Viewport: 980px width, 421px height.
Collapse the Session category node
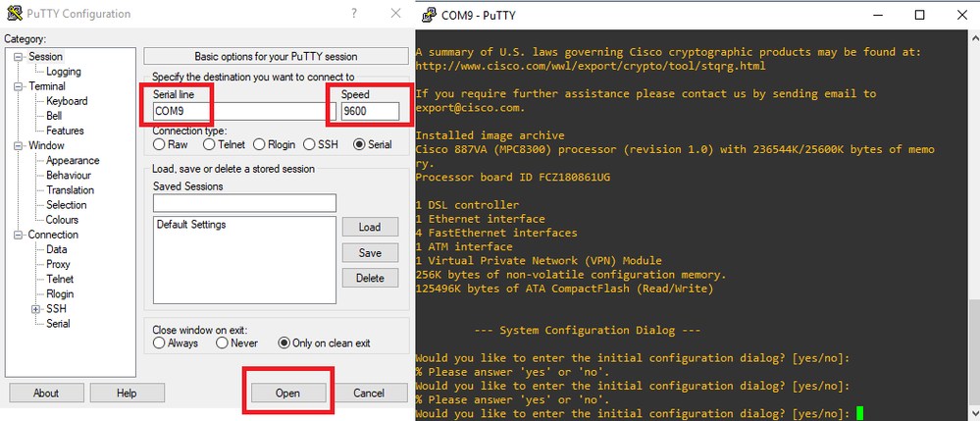[x=20, y=57]
